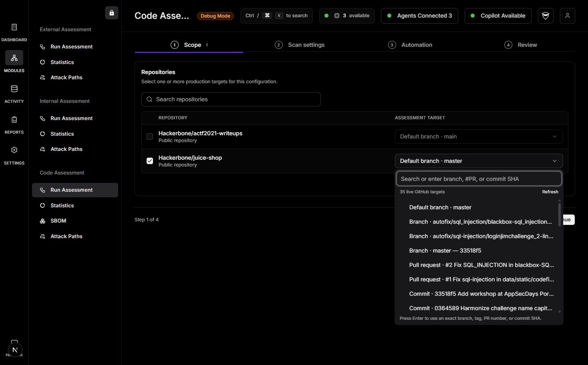Open the Settings gear icon
The image size is (588, 365).
14,150
